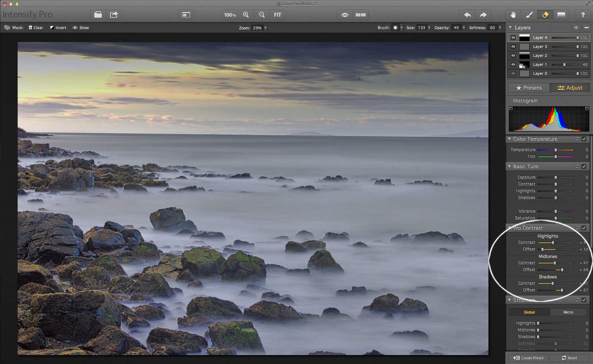The width and height of the screenshot is (593, 364).
Task: Collapse the Basic Tune section
Action: (x=510, y=167)
